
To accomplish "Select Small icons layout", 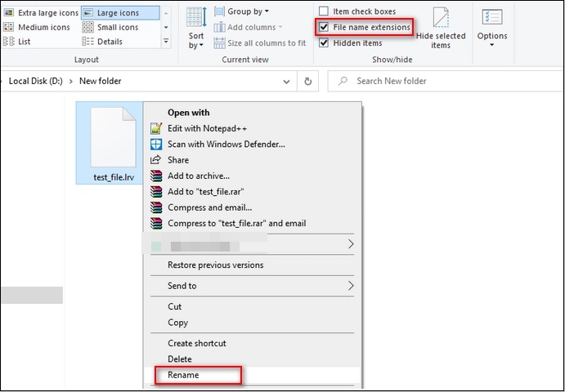I will pyautogui.click(x=110, y=27).
